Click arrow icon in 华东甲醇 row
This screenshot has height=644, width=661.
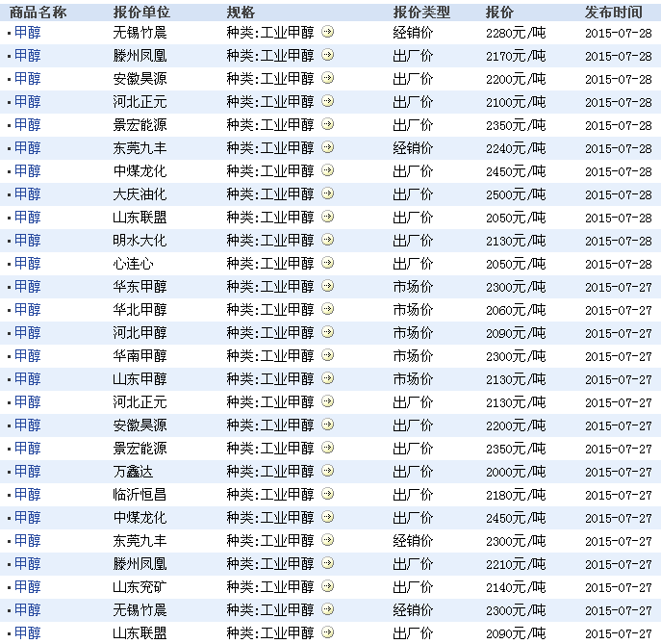[327, 286]
